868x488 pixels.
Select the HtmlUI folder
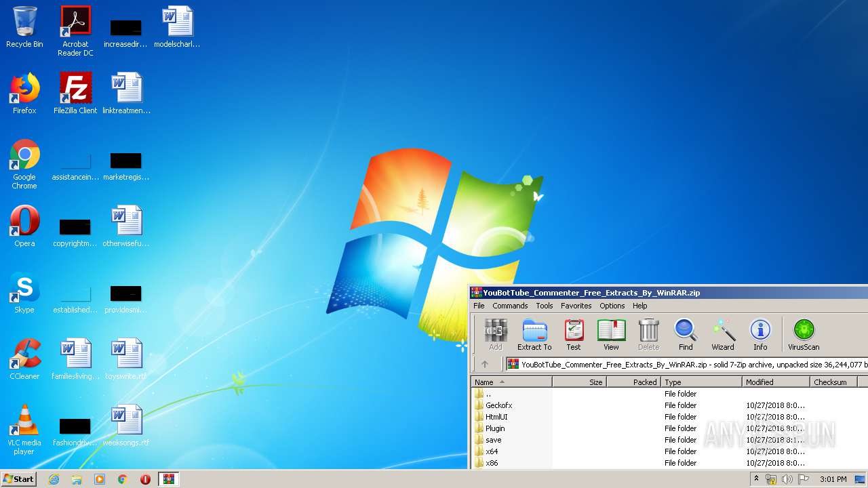coord(669,417)
